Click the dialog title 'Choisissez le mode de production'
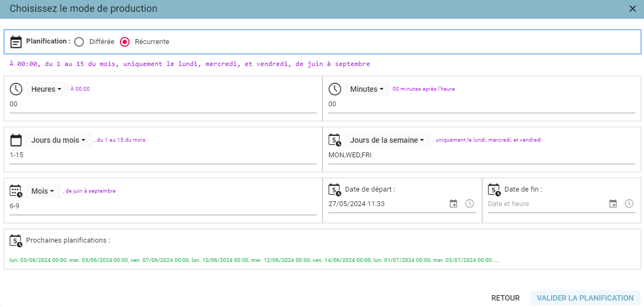Viewport: 644px width, 307px height. [83, 9]
